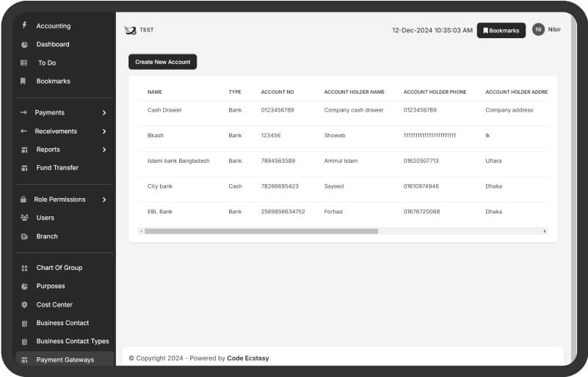Click the horizontal scrollbar under the table

[x=261, y=231]
